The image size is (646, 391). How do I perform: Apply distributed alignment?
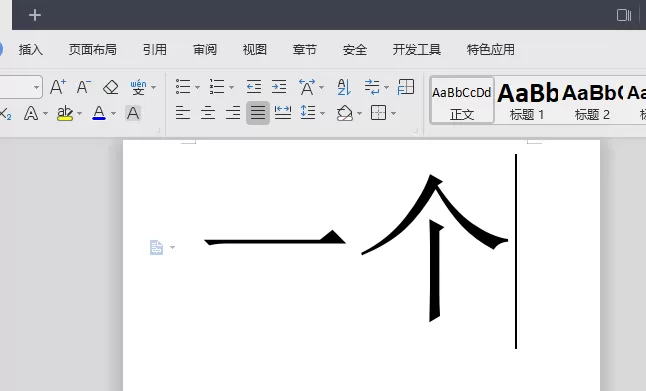pyautogui.click(x=283, y=112)
